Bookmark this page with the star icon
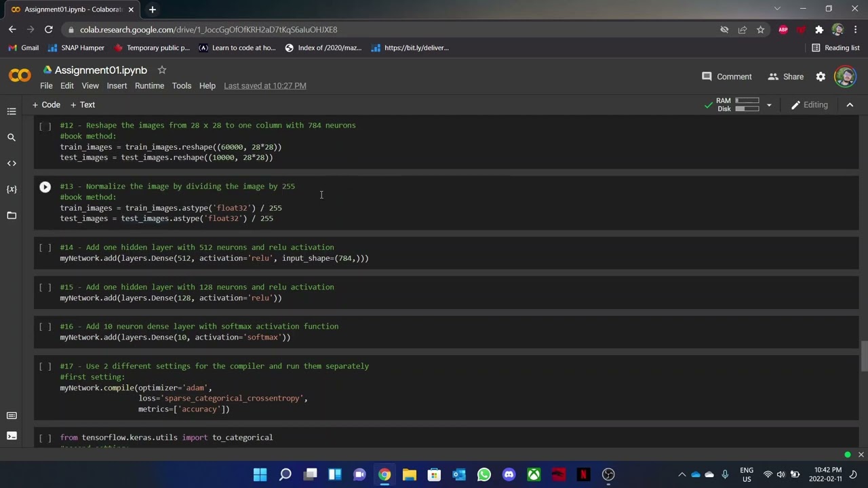Screen dimensions: 868x488 pyautogui.click(x=760, y=30)
